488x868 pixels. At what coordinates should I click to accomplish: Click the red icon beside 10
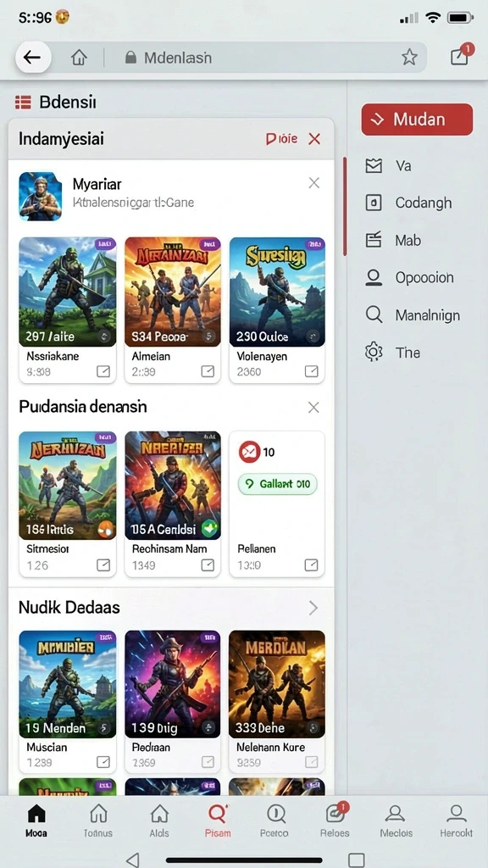click(x=249, y=453)
